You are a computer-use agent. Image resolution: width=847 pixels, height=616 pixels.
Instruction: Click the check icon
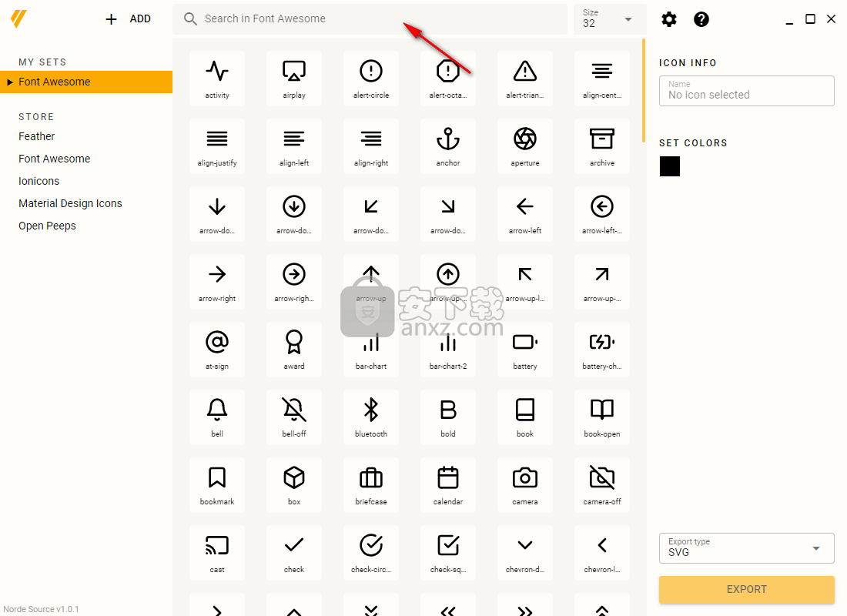coord(294,553)
